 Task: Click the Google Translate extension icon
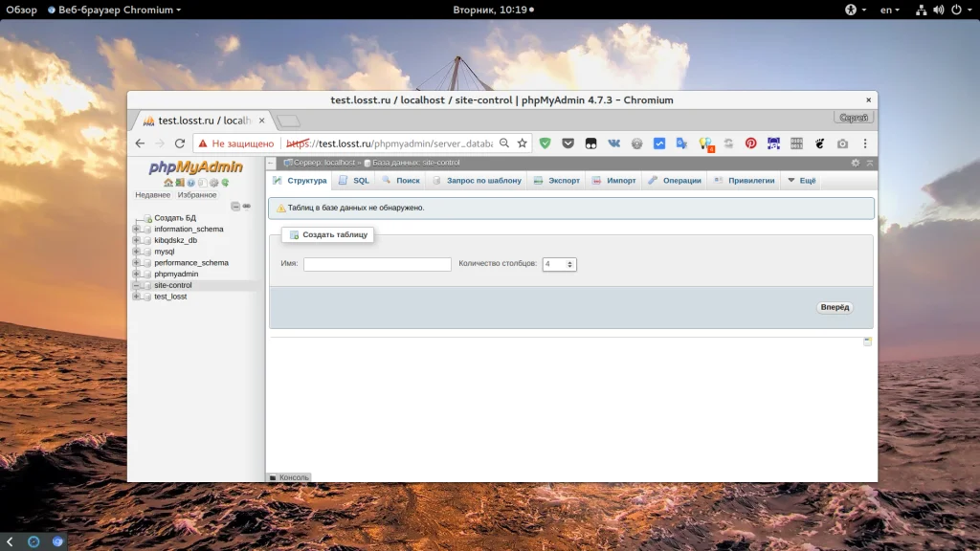682,143
